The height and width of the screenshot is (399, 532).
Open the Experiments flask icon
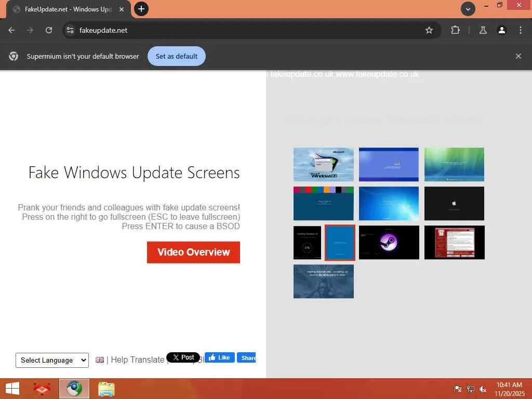click(483, 30)
